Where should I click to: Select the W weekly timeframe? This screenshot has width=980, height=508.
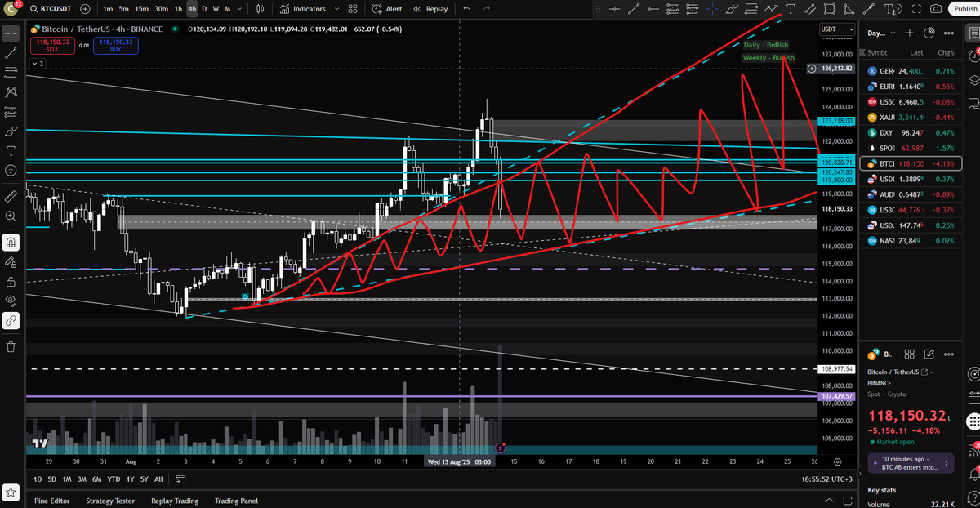(216, 9)
